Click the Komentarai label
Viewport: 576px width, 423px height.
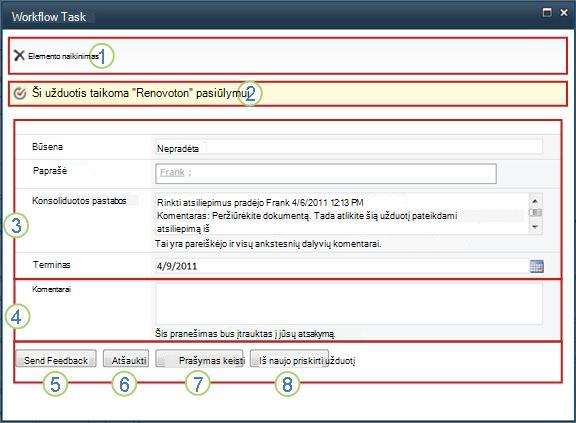coord(51,289)
